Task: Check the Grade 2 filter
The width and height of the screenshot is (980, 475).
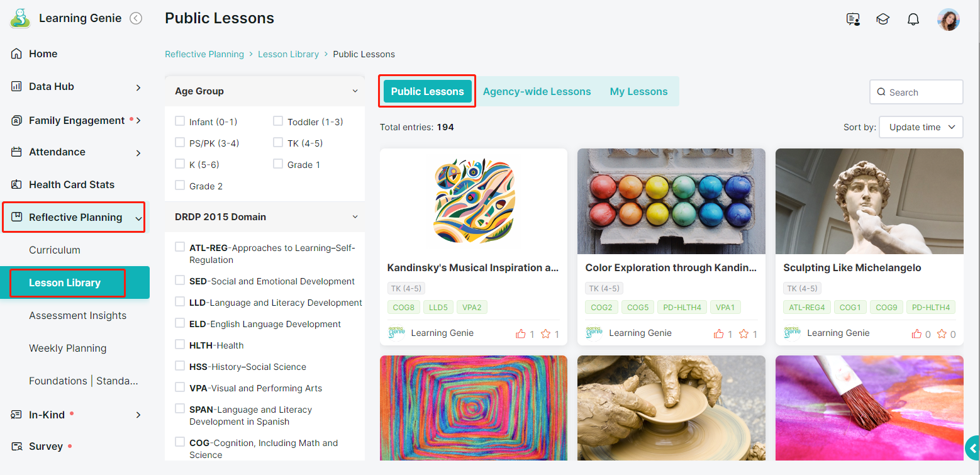Action: (x=180, y=186)
